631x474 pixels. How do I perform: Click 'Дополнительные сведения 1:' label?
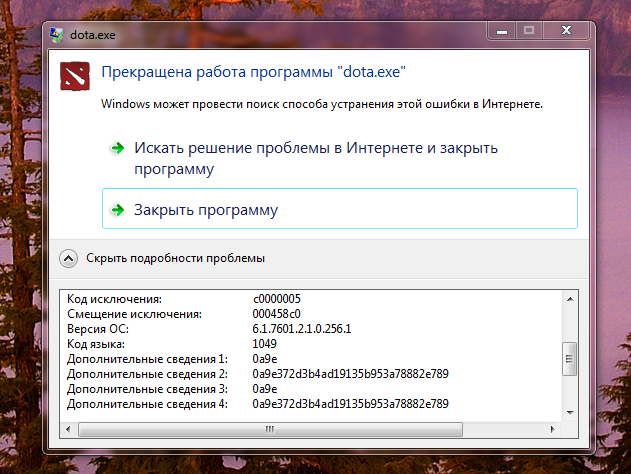[147, 359]
